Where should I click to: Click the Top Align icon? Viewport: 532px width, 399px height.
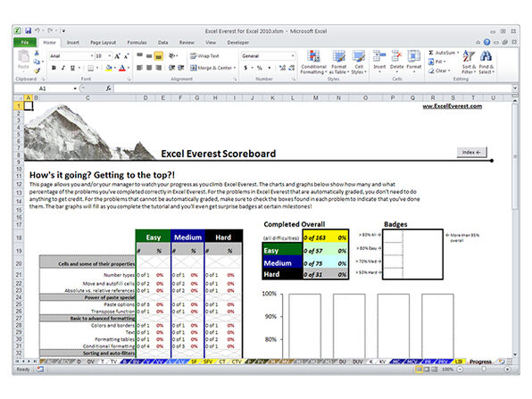coord(139,55)
